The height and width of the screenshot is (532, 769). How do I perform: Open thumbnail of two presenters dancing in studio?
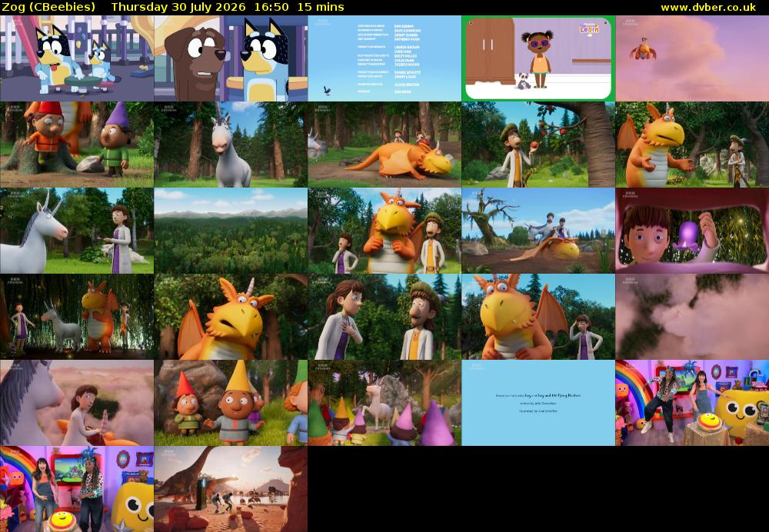click(x=692, y=403)
